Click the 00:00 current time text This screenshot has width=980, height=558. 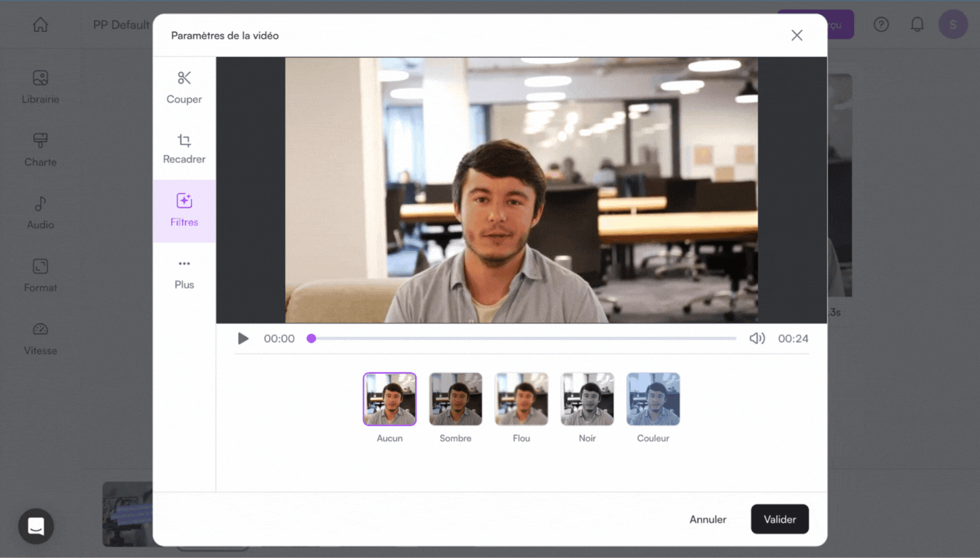pos(279,338)
